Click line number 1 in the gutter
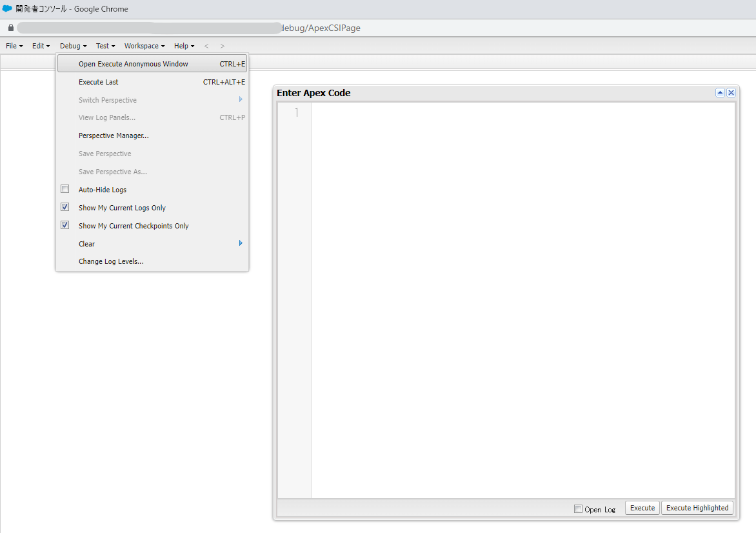This screenshot has height=533, width=756. 297,112
